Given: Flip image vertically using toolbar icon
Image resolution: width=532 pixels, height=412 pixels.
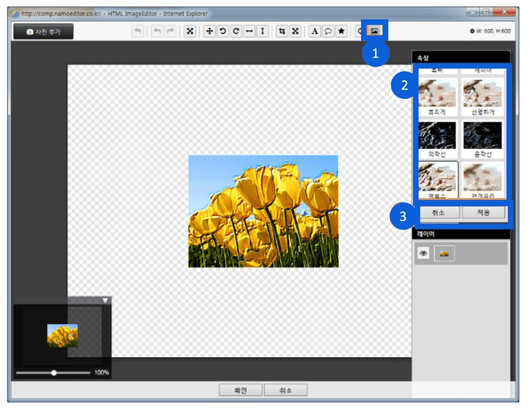Looking at the screenshot, I should tap(263, 31).
